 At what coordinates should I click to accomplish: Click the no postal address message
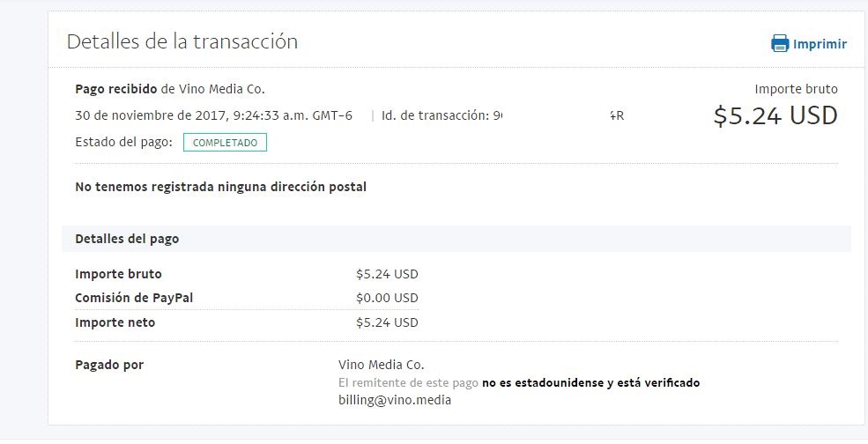[220, 187]
